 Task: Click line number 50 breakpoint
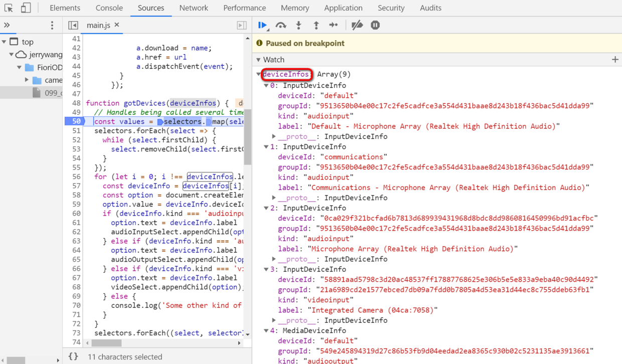(x=74, y=121)
